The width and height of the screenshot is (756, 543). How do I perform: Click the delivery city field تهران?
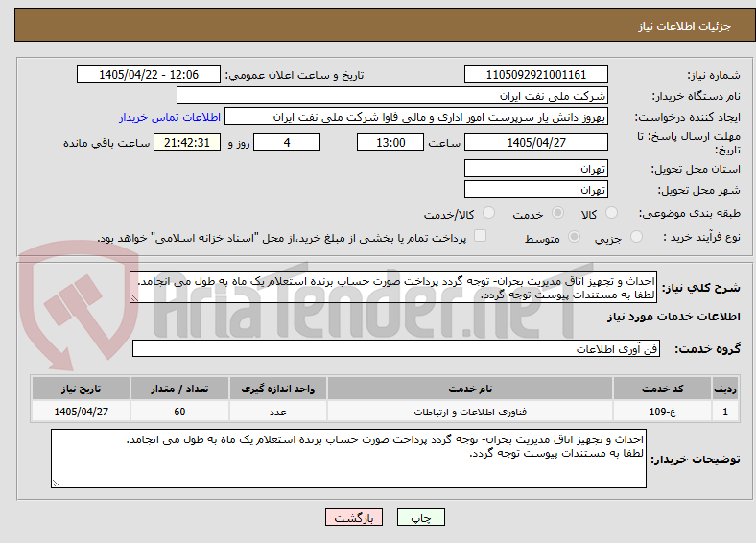(x=535, y=189)
